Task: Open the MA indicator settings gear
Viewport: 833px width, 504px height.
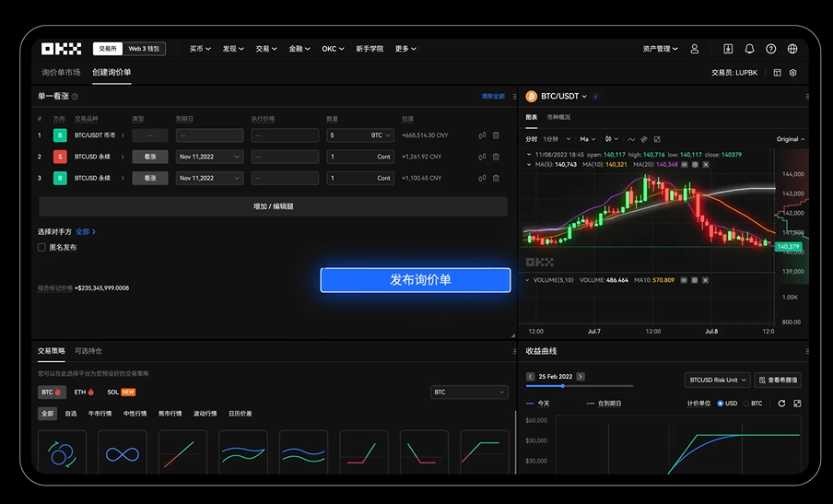Action: (695, 165)
